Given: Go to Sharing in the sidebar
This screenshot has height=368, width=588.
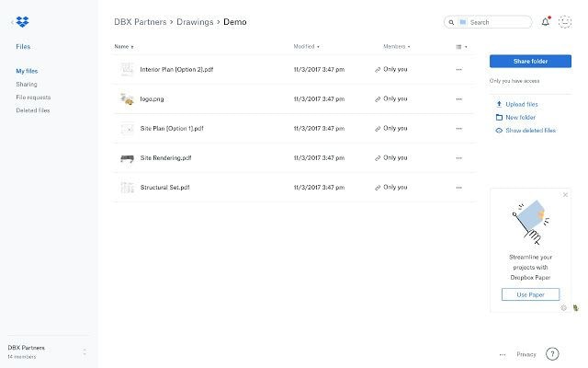Looking at the screenshot, I should click(26, 84).
